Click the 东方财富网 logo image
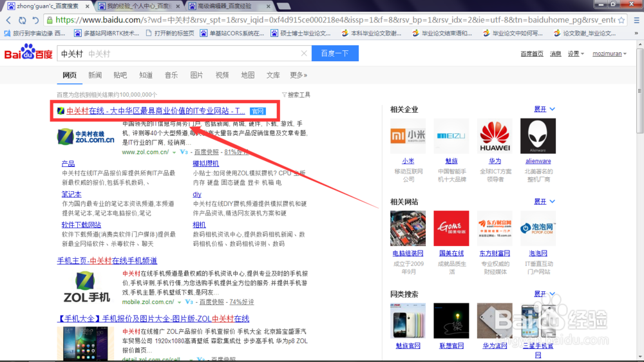 (495, 228)
